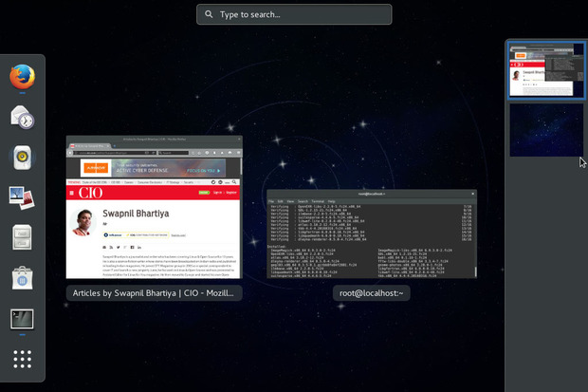Image resolution: width=588 pixels, height=392 pixels.
Task: Select the Firefox tab for the CIO article page
Action: 90,146
